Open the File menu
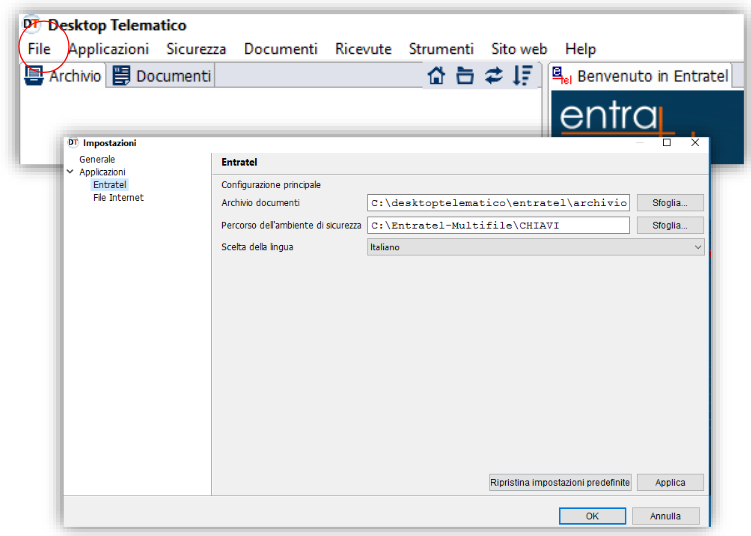Viewport: 751px width, 536px height. 39,49
